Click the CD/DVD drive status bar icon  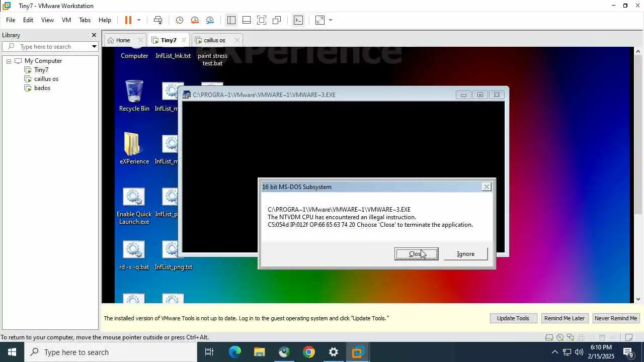coord(560,337)
